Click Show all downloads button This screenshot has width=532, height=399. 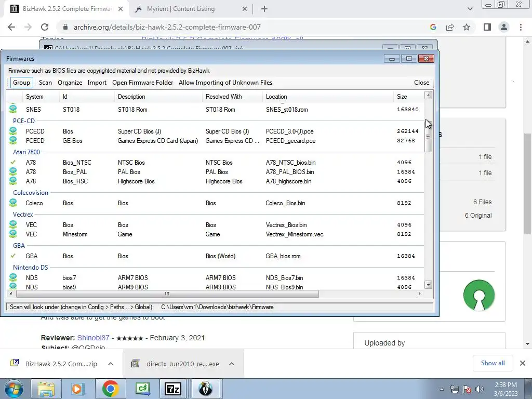[x=493, y=363]
